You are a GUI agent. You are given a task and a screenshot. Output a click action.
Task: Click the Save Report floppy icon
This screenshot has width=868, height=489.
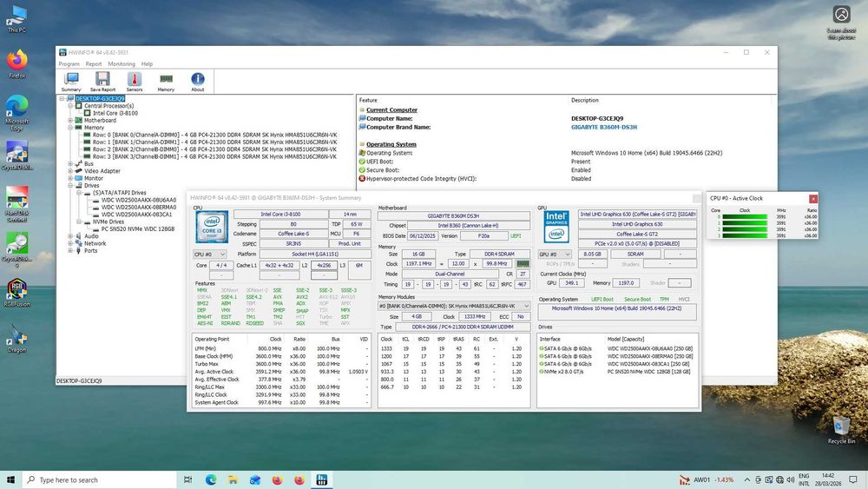[102, 82]
